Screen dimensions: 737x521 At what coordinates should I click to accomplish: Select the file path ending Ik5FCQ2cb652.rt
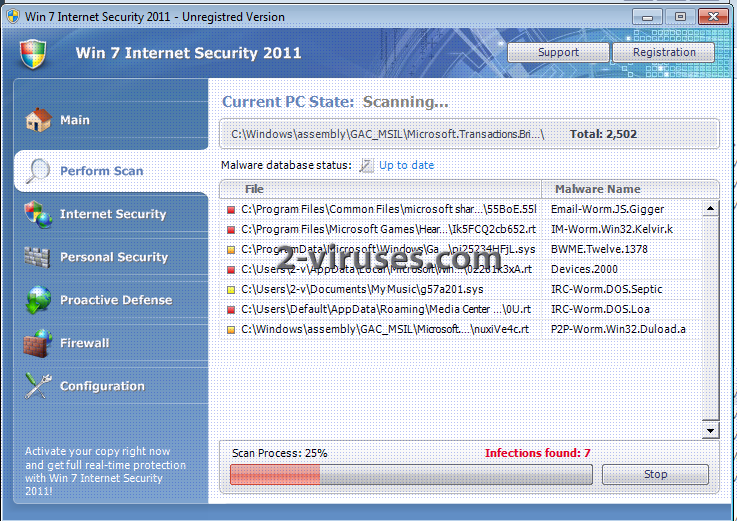pos(389,229)
